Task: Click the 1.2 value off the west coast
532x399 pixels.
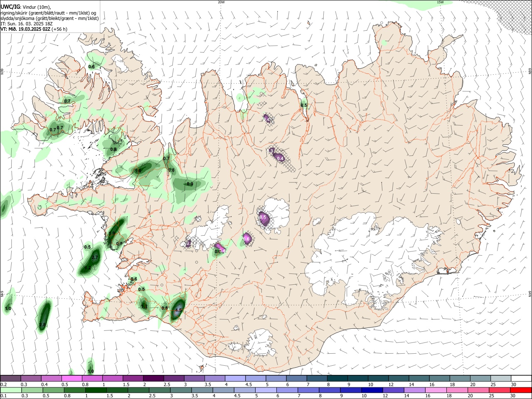Action: [x=88, y=268]
